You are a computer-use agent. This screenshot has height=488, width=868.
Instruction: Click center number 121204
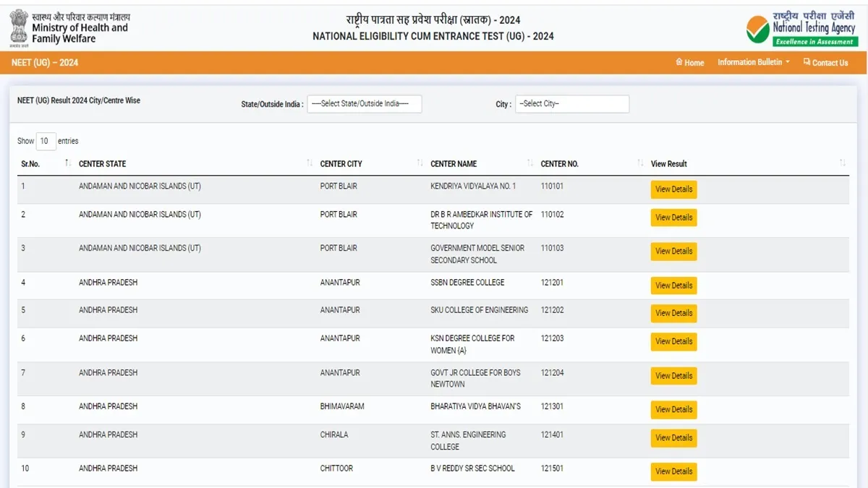(x=552, y=373)
